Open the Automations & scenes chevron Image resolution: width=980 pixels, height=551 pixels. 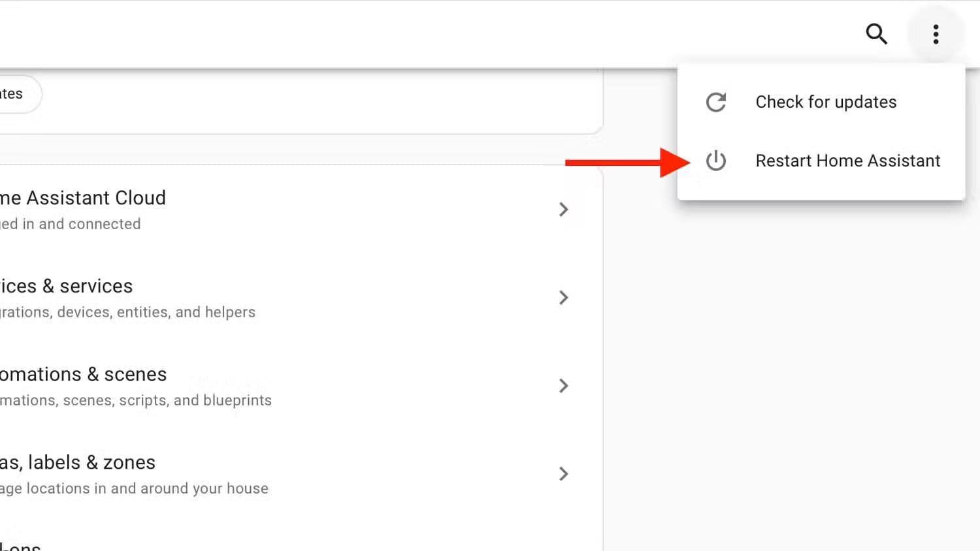point(564,386)
